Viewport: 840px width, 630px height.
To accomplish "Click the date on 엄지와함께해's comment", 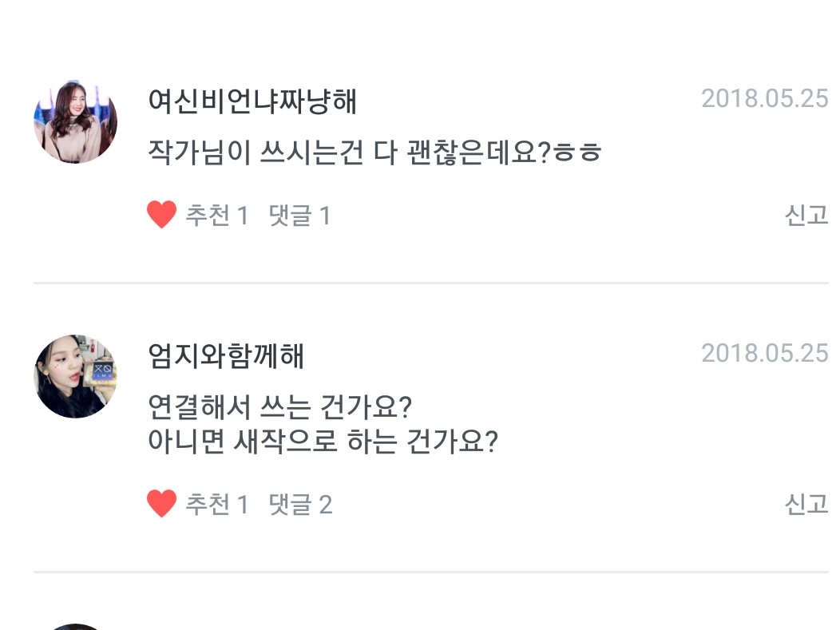I will click(x=764, y=353).
